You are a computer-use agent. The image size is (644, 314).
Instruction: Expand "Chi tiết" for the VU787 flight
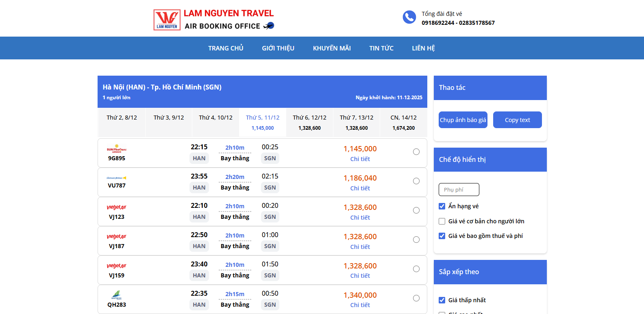[360, 188]
